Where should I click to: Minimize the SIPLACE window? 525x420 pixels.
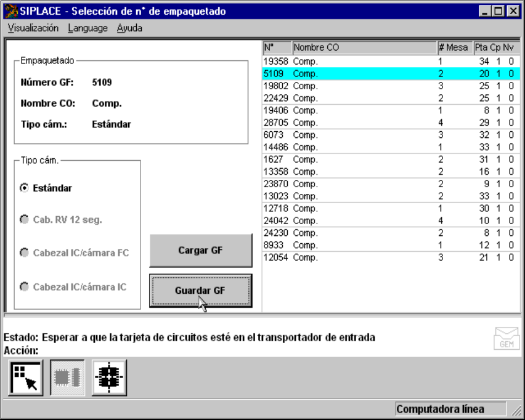pyautogui.click(x=484, y=11)
